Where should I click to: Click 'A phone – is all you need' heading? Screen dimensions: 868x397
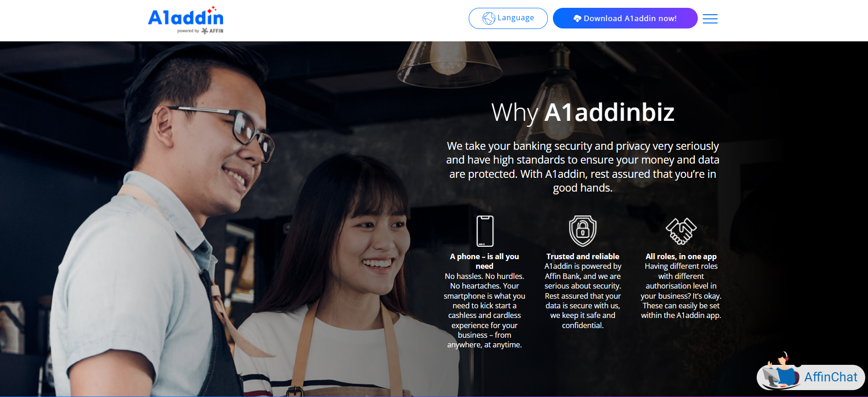pos(484,261)
